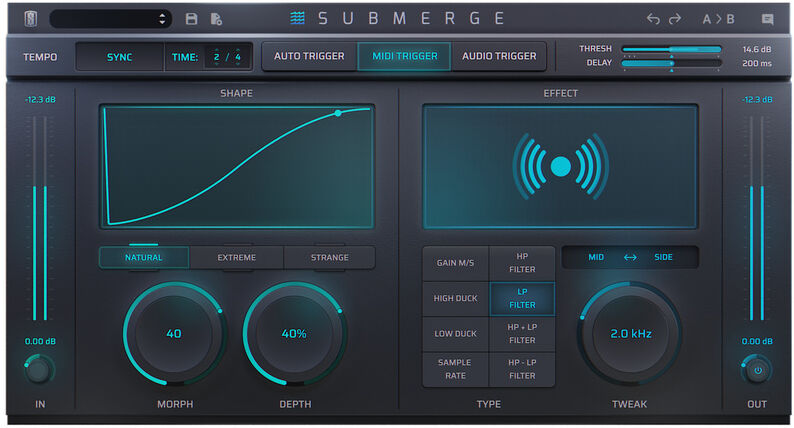This screenshot has height=428, width=794.
Task: Select the NATURAL shape mode
Action: click(144, 257)
